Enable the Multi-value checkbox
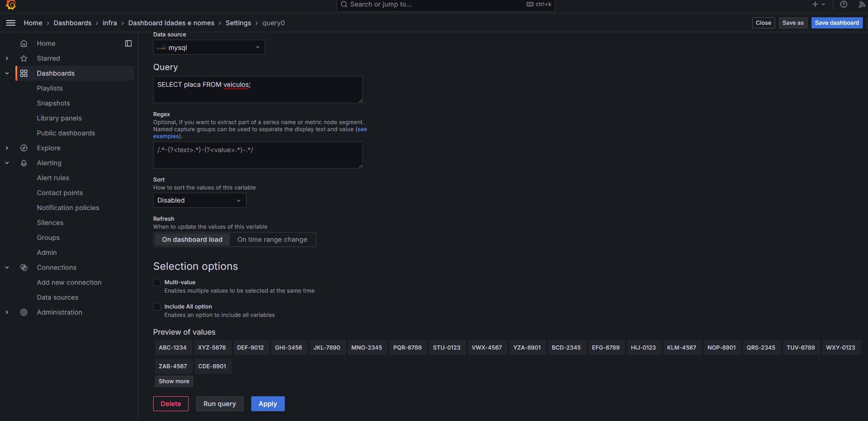868x421 pixels. tap(157, 282)
